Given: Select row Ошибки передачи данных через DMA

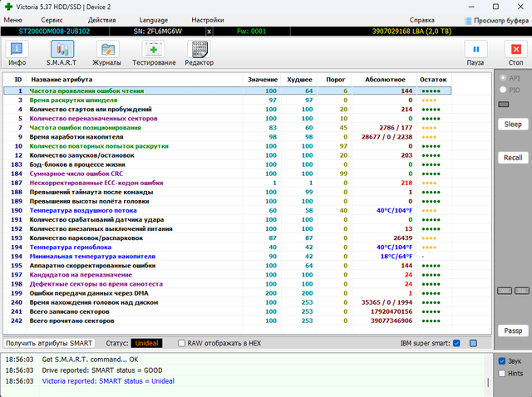Looking at the screenshot, I should [227, 293].
